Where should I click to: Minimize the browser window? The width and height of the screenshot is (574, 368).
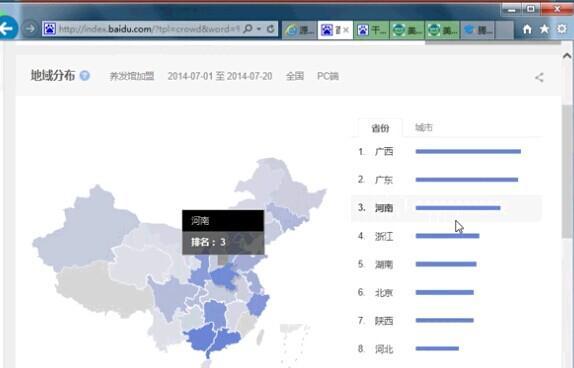pyautogui.click(x=511, y=9)
